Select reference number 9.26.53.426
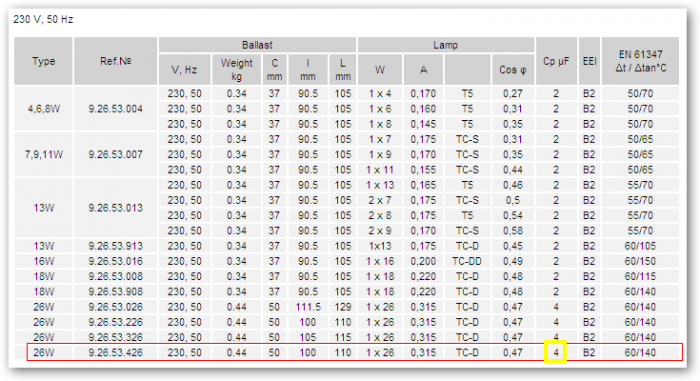This screenshot has width=700, height=381. (x=115, y=352)
